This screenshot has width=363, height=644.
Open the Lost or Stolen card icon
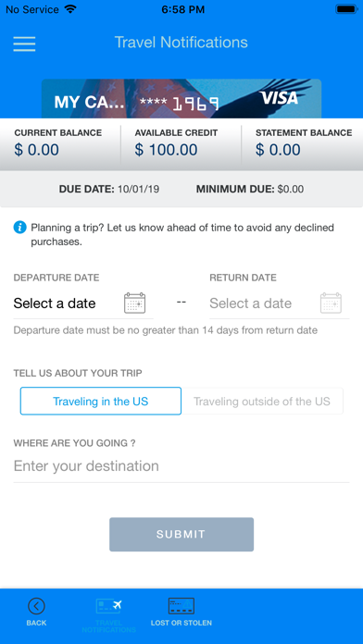[181, 606]
